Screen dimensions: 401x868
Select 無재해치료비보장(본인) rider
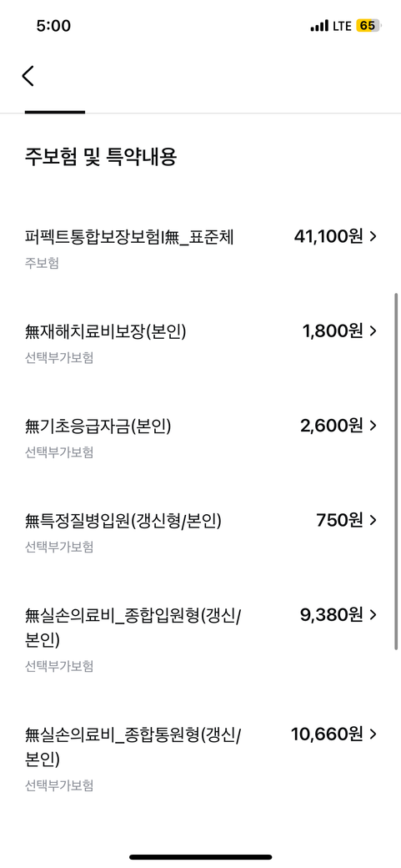click(x=200, y=343)
